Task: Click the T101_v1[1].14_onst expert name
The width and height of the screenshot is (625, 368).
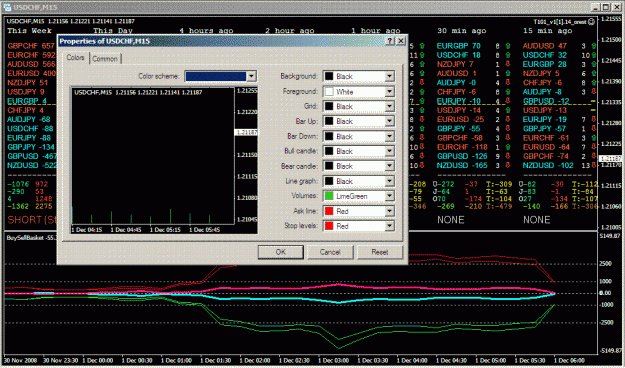Action: pos(560,22)
